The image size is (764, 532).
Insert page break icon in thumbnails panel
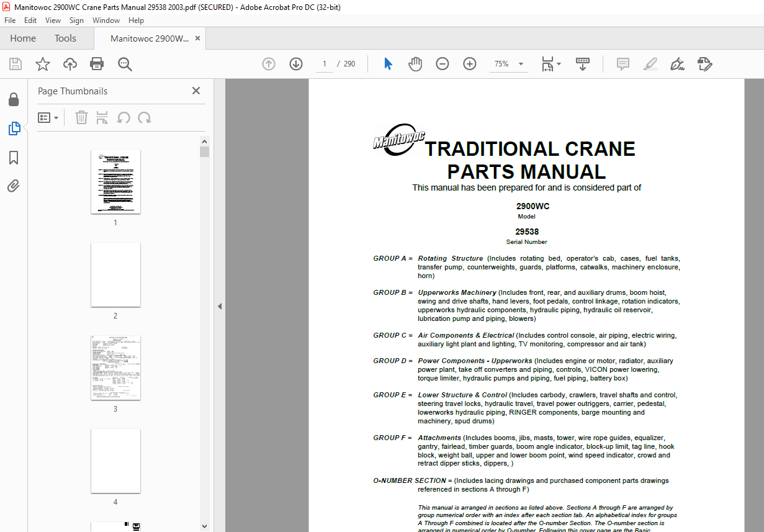102,117
